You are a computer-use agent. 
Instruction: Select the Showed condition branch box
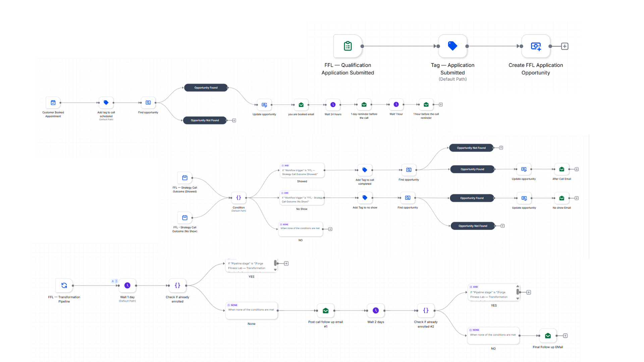point(302,170)
